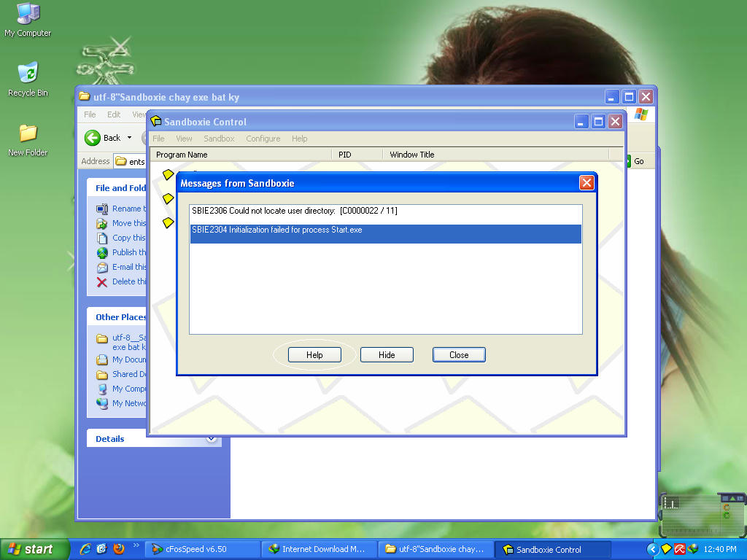Click the Windows flag logo in Explorer
This screenshot has height=560, width=747.
[x=640, y=114]
